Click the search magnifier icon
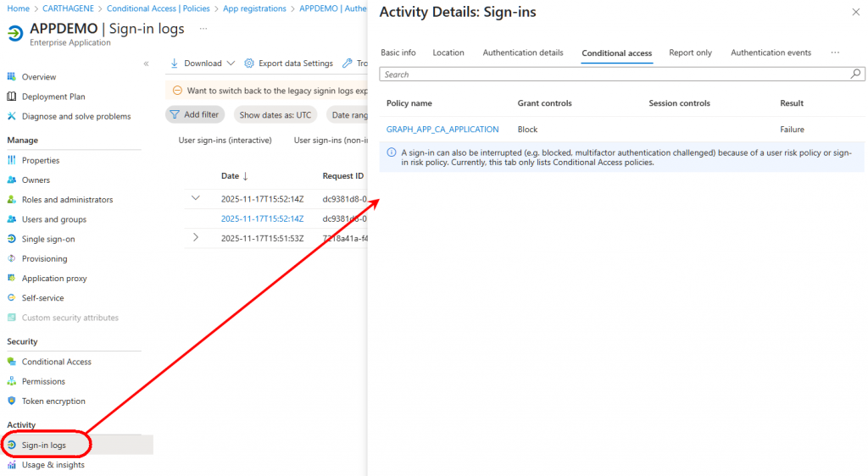The image size is (868, 476). pos(855,74)
